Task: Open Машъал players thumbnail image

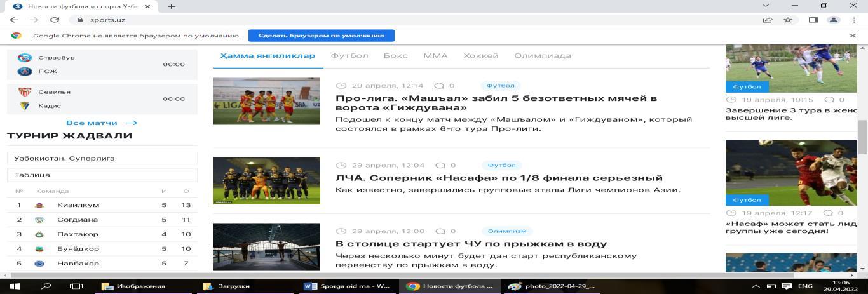Action: pyautogui.click(x=266, y=101)
